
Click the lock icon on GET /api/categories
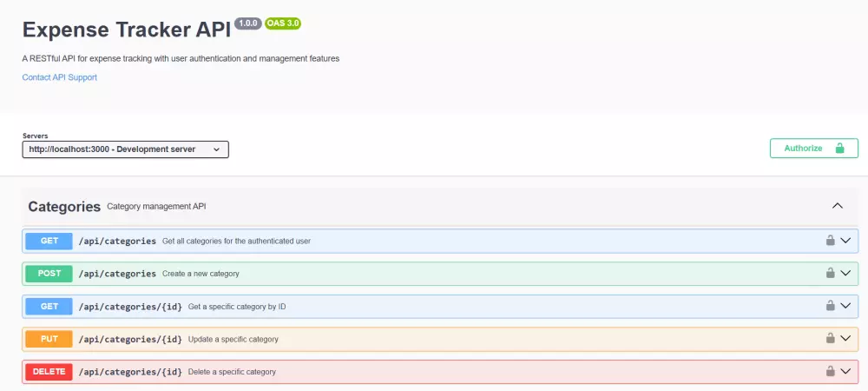pos(830,241)
